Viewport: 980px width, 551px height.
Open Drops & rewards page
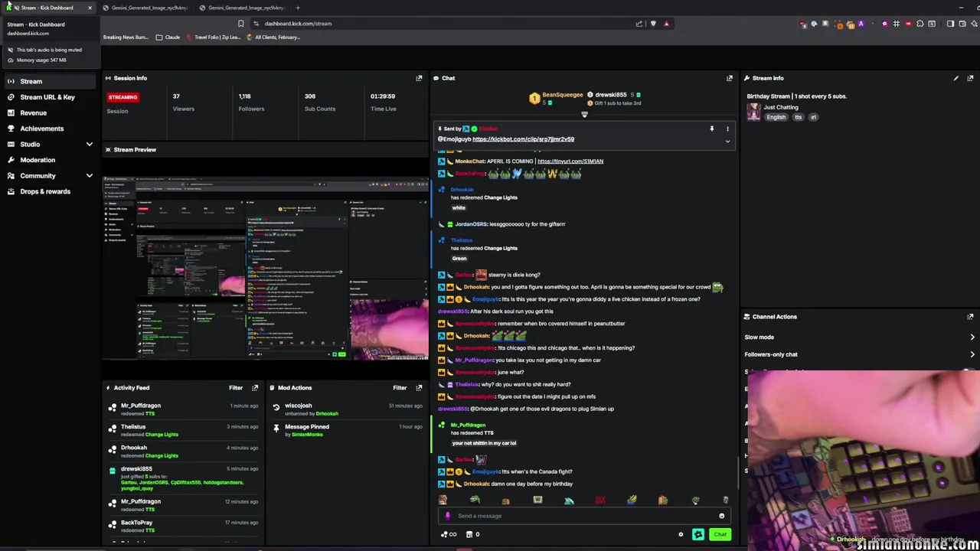50,191
